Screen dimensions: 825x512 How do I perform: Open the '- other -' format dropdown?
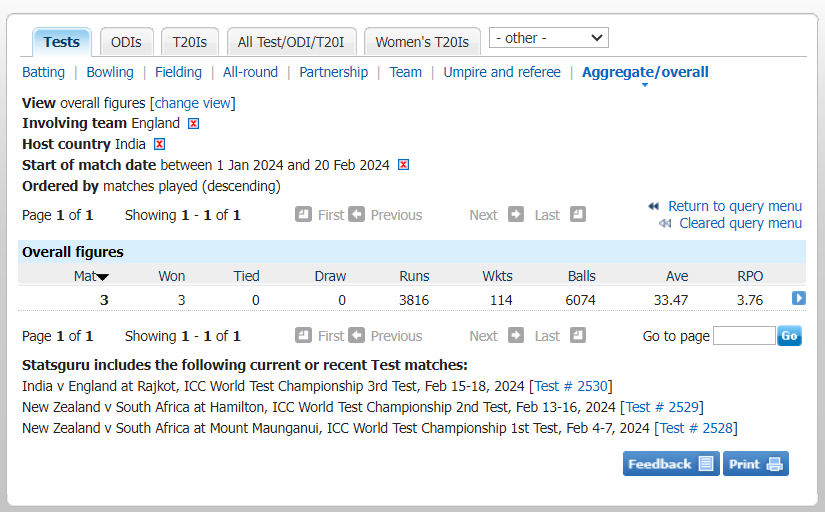click(549, 38)
